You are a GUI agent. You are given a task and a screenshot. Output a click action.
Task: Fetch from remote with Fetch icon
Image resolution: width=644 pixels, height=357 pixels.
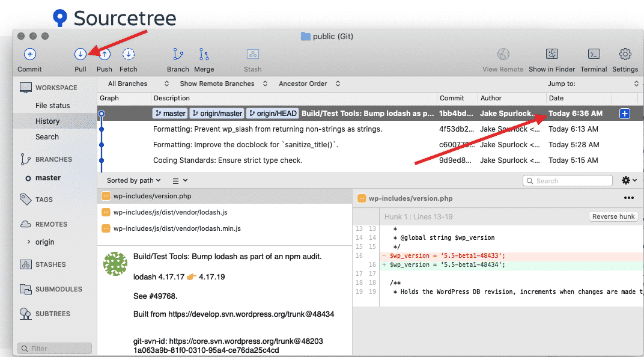click(128, 54)
